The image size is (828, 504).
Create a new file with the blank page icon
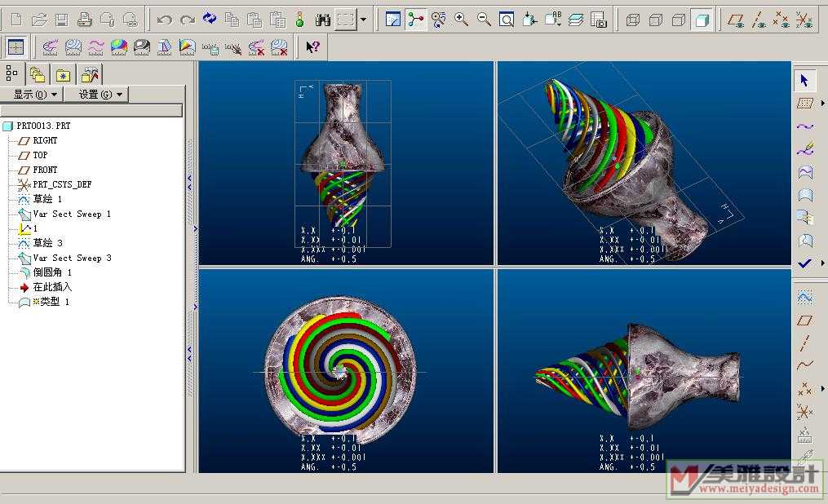point(16,20)
